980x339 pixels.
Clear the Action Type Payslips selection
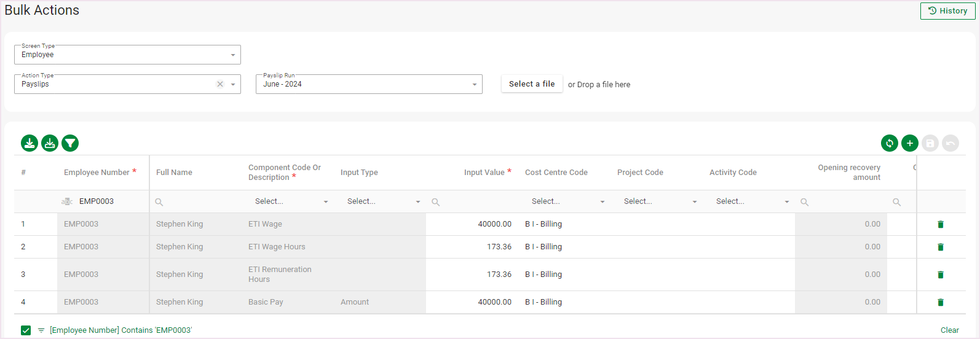pyautogui.click(x=220, y=84)
